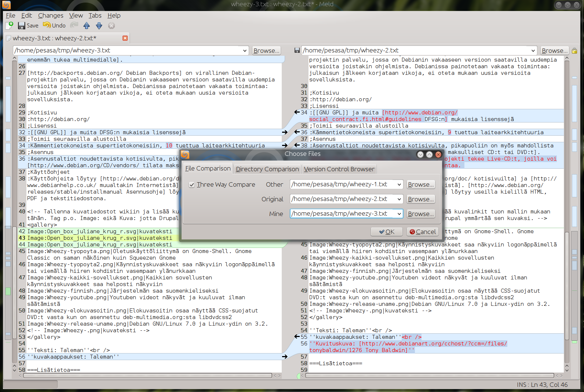Expand the Other file path dropdown
The height and width of the screenshot is (392, 584).
pyautogui.click(x=399, y=184)
